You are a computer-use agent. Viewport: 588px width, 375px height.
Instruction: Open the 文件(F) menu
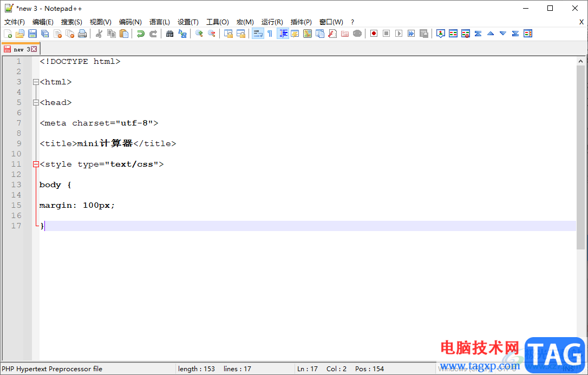click(x=14, y=22)
